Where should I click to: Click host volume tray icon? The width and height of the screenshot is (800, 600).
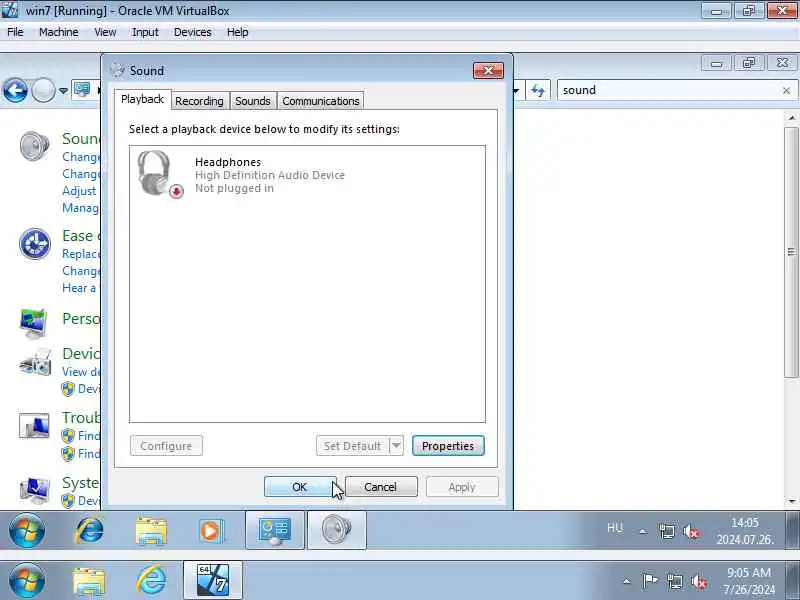[698, 581]
